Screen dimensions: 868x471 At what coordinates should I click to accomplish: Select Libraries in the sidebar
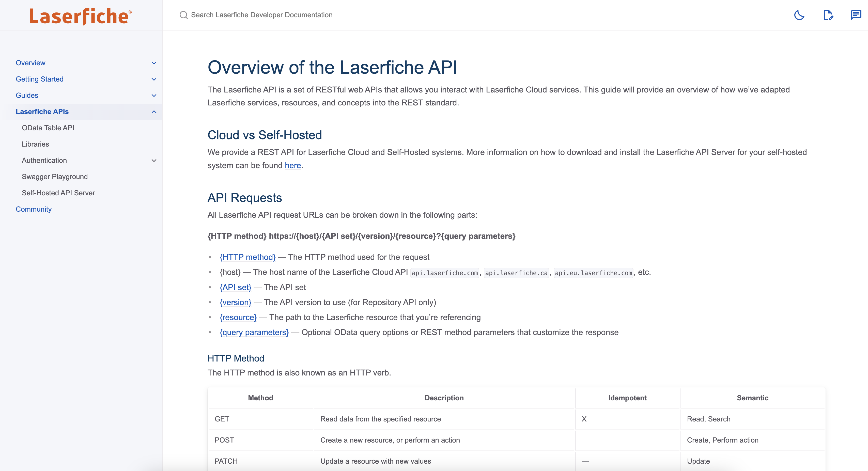point(35,144)
